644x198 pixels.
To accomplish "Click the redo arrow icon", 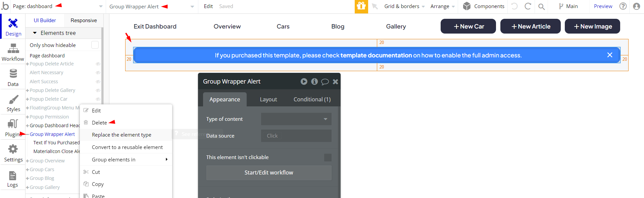I will [x=528, y=6].
